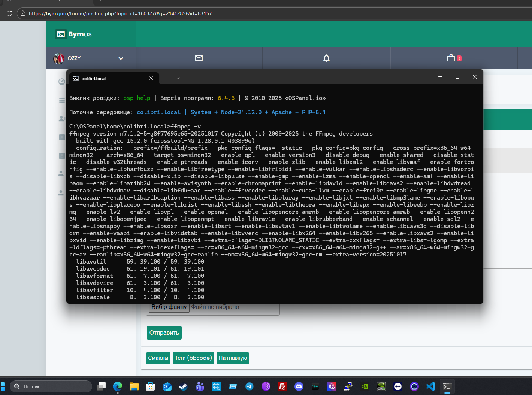Open a new terminal tab with plus
The width and height of the screenshot is (532, 395).
(x=167, y=78)
